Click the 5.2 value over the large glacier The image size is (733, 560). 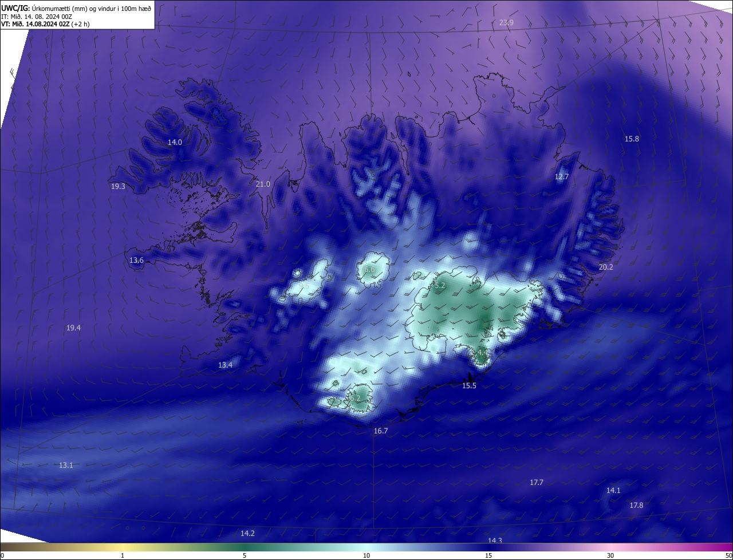[440, 285]
